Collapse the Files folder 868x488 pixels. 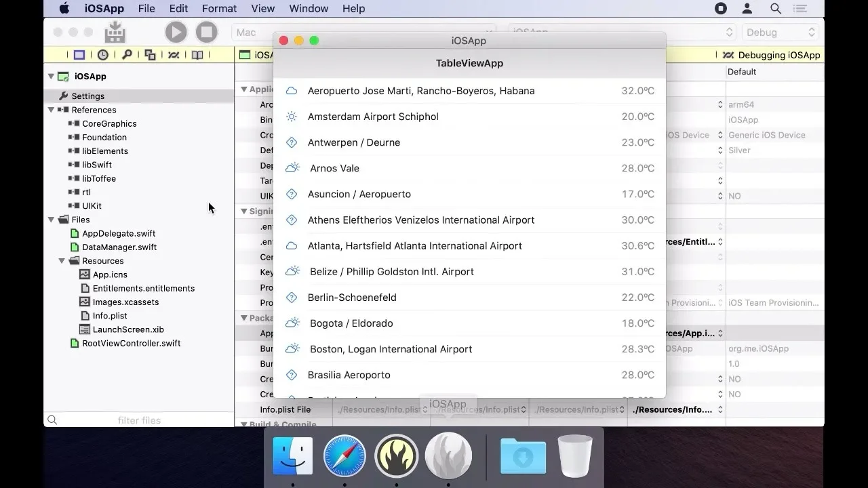(x=51, y=219)
